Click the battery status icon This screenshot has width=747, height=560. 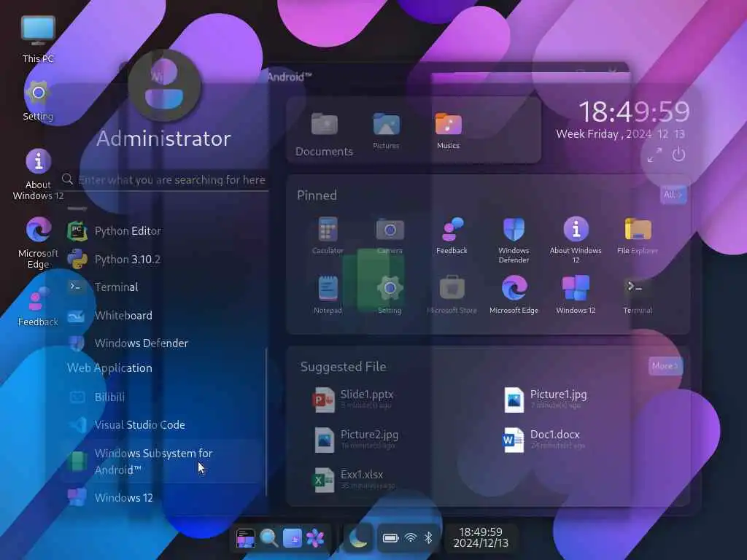(x=390, y=538)
